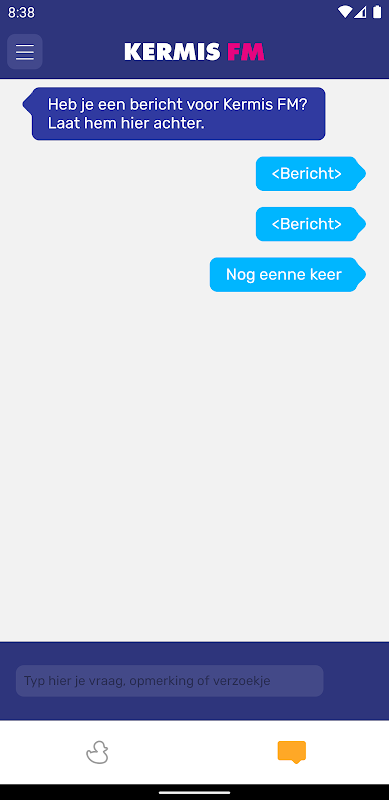Focus the 'Typ hier je vraag' input field

coord(169,681)
